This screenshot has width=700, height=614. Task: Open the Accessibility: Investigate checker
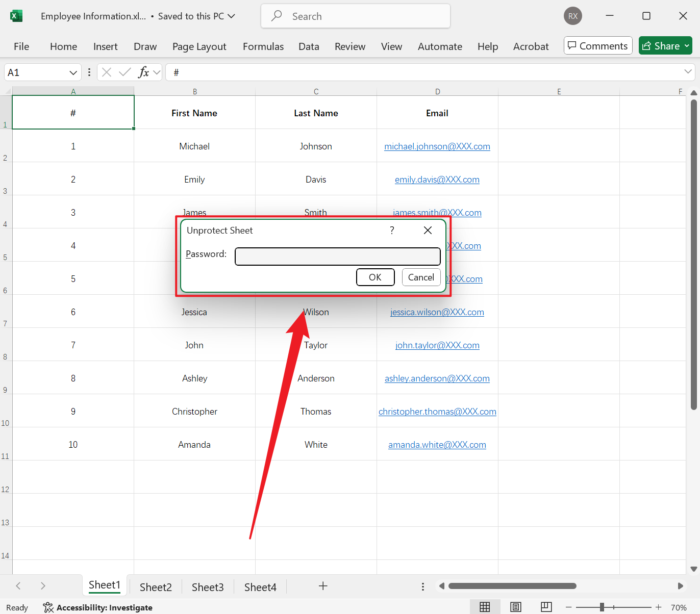tap(97, 607)
